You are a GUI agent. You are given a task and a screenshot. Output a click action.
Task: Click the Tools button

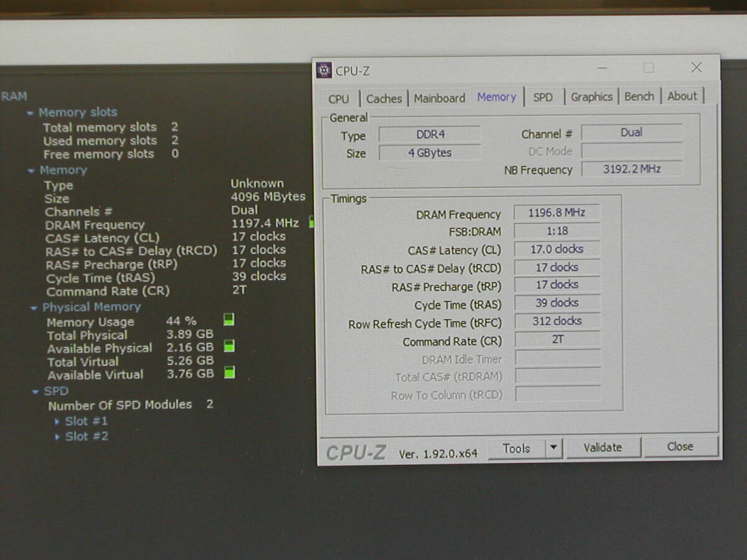pyautogui.click(x=517, y=448)
